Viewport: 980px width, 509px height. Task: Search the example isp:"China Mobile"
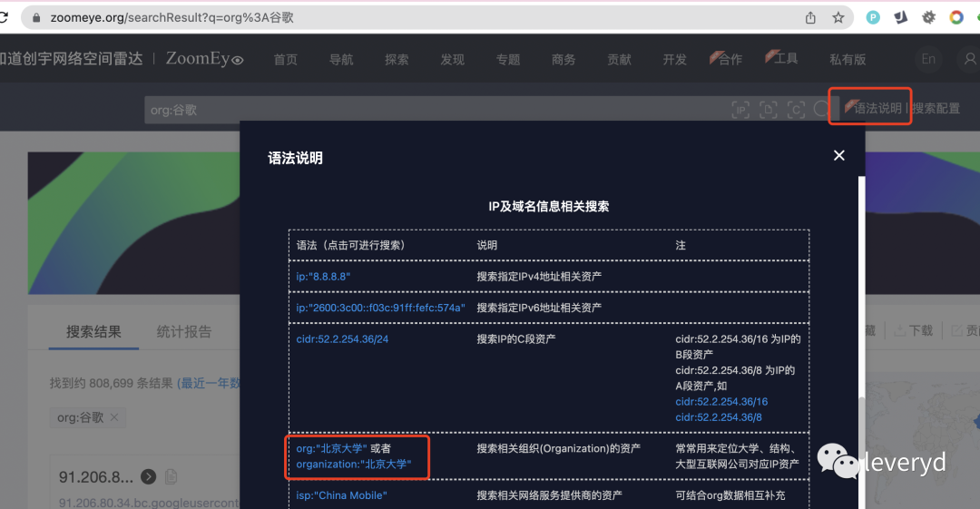(341, 495)
